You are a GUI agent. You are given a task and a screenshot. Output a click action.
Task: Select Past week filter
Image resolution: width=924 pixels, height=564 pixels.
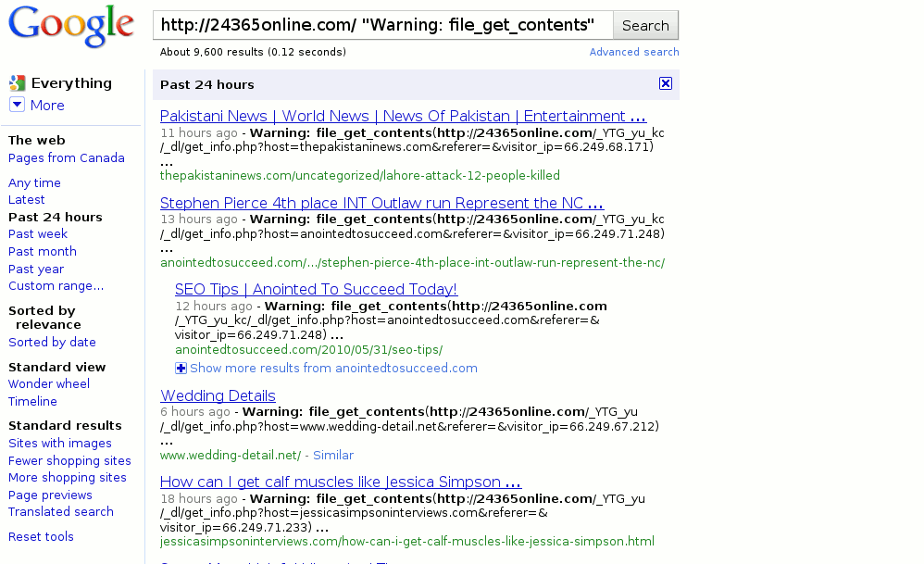tap(38, 234)
